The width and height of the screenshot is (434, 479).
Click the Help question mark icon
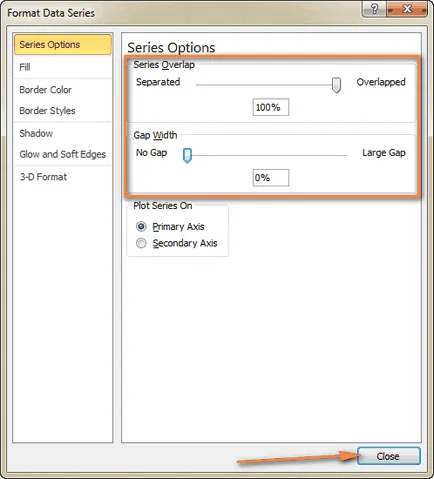(x=374, y=9)
